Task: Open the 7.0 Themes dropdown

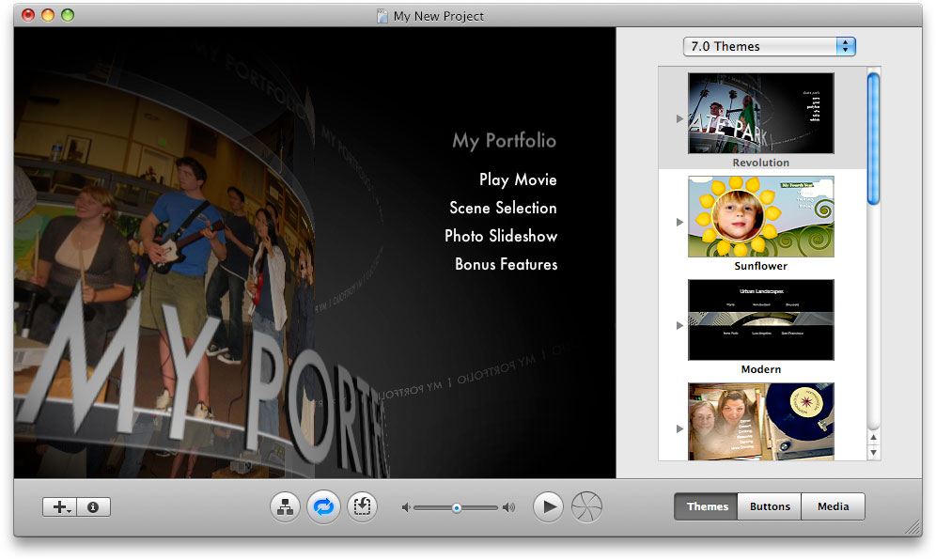Action: point(769,46)
